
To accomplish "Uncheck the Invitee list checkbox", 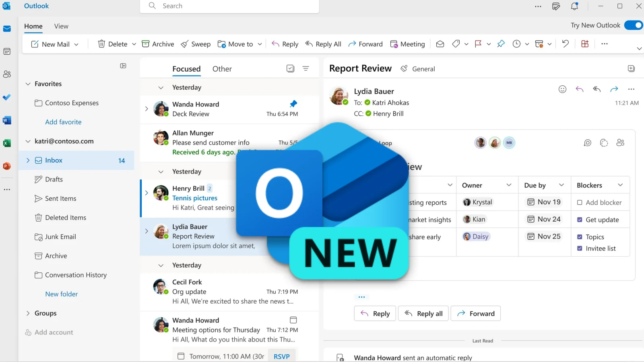I will tap(580, 248).
